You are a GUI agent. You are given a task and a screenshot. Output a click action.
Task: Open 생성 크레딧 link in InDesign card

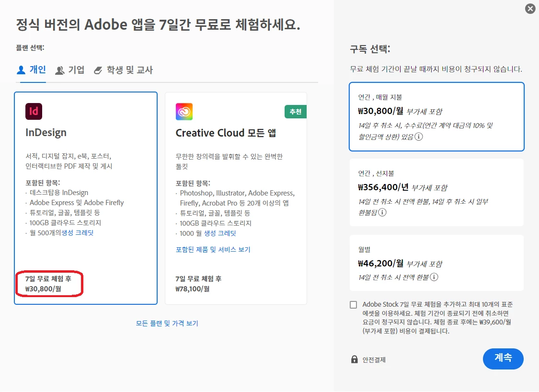77,233
